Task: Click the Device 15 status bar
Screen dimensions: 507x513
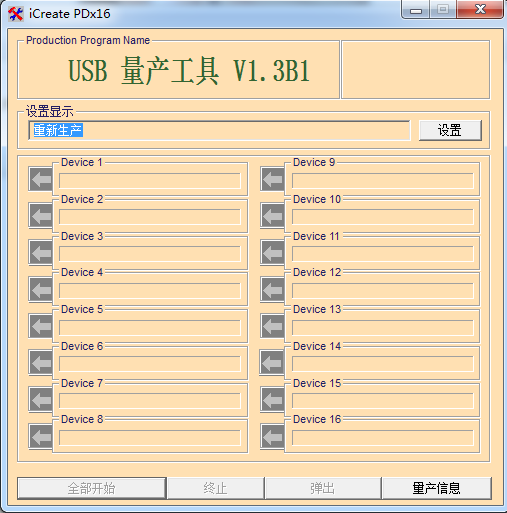Action: tap(383, 401)
